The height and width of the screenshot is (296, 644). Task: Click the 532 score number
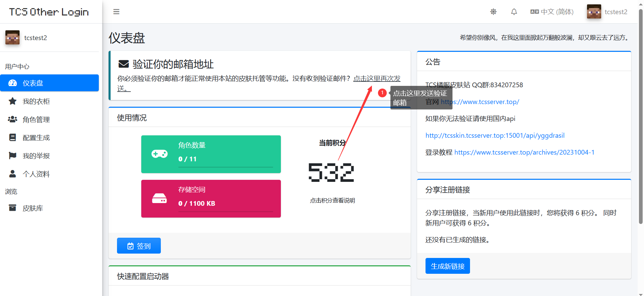click(x=331, y=172)
